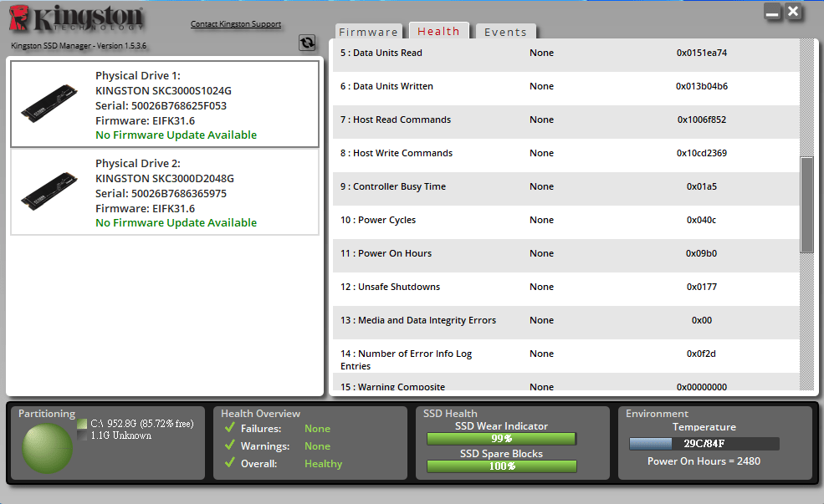Minimize the Kingston SSD Manager window

pos(772,12)
